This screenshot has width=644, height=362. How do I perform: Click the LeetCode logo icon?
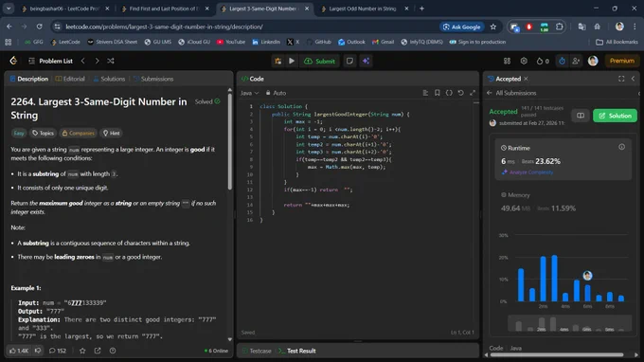13,61
